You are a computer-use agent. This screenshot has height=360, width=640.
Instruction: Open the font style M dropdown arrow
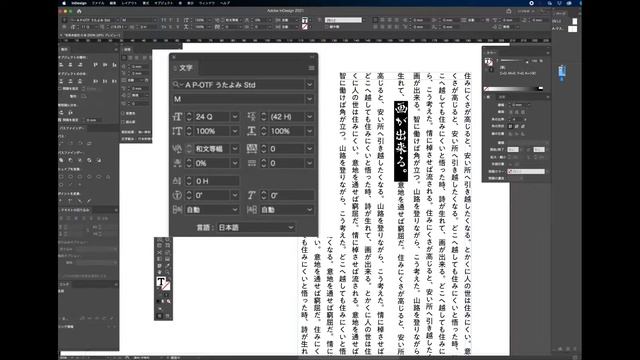coord(309,99)
